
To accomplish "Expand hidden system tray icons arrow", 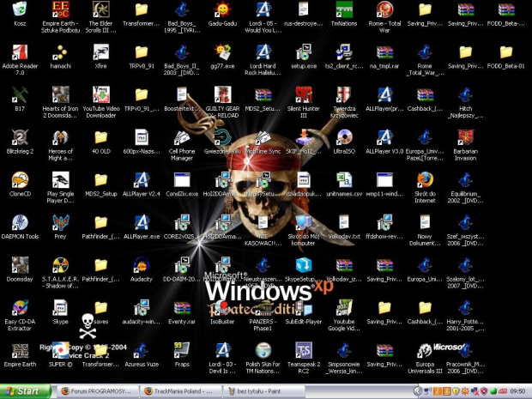I will coord(418,391).
